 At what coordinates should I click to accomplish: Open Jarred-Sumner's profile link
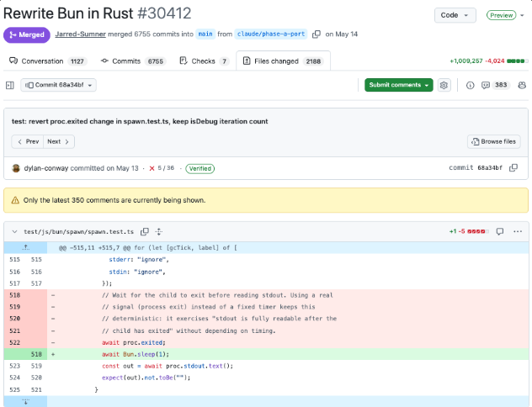[x=81, y=34]
